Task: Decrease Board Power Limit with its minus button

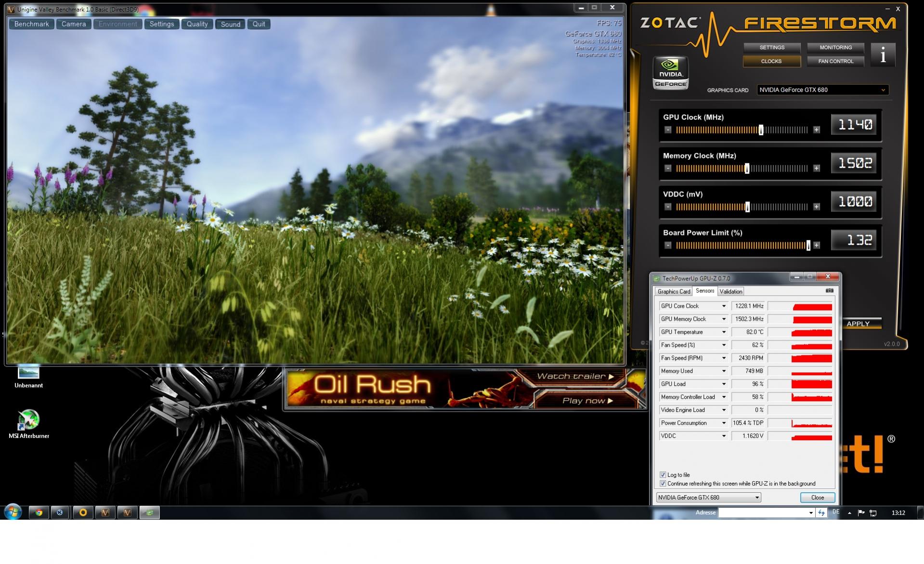Action: coord(668,246)
